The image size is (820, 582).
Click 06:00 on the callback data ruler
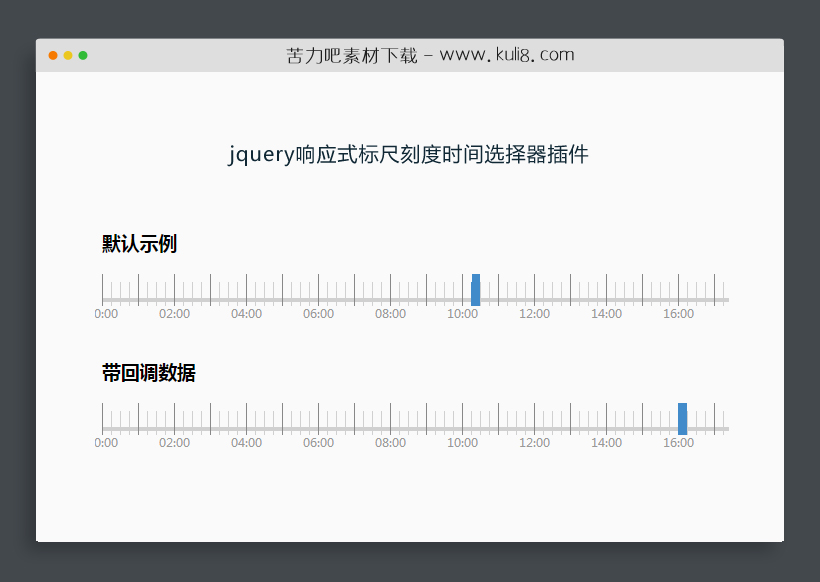pyautogui.click(x=319, y=442)
